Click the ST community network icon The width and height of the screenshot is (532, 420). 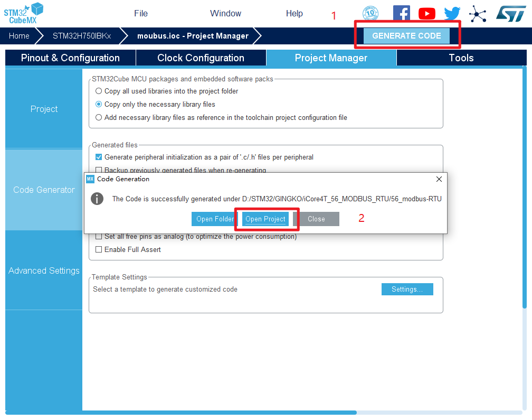[x=478, y=14]
